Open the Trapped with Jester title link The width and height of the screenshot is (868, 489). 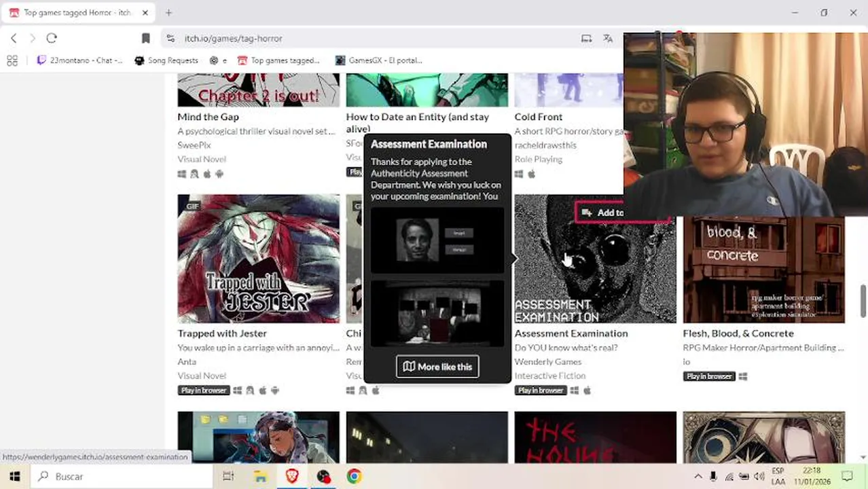pyautogui.click(x=222, y=333)
